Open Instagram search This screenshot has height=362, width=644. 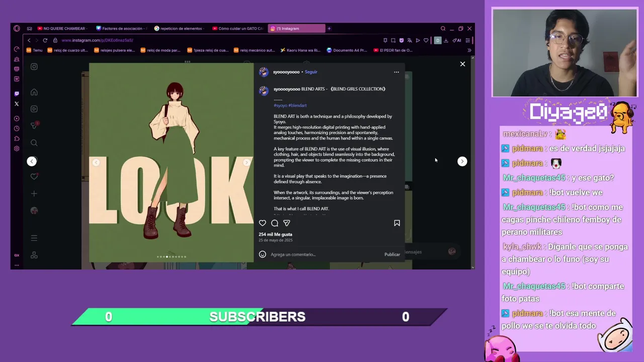click(x=34, y=143)
